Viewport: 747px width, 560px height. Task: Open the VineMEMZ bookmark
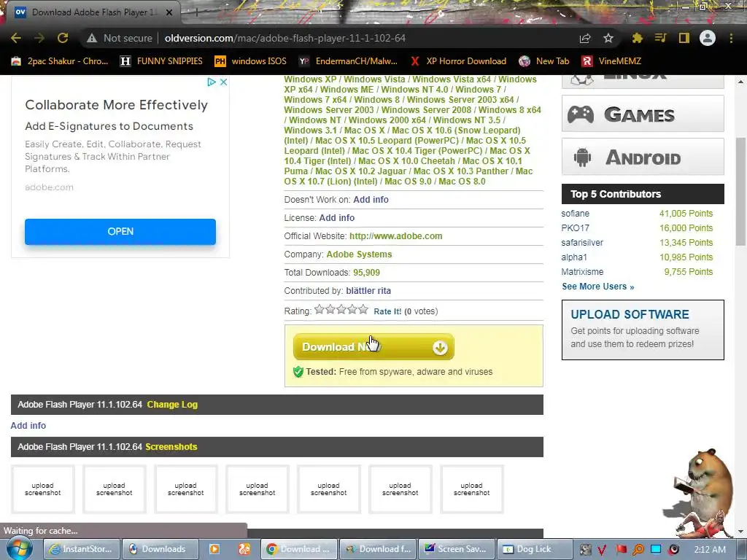pyautogui.click(x=611, y=61)
